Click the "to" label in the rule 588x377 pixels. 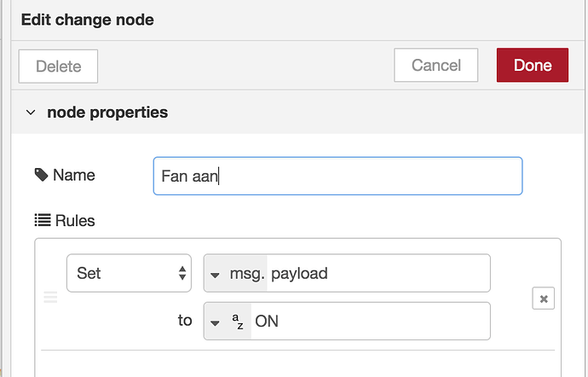coord(185,321)
